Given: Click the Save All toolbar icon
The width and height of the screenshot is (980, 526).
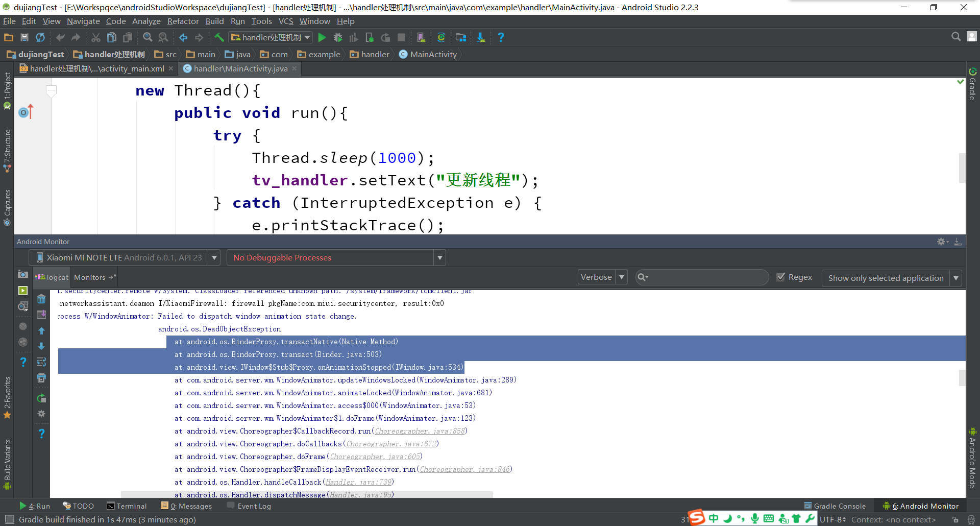Looking at the screenshot, I should [x=24, y=37].
